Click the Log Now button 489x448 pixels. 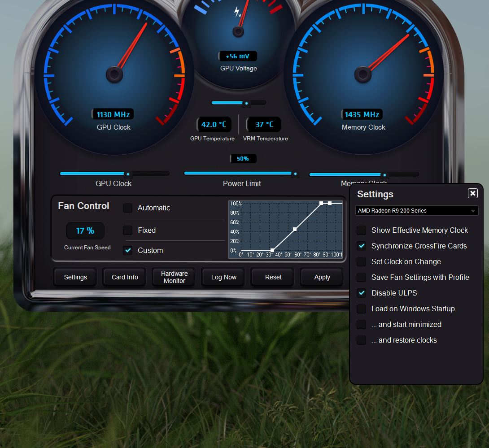pyautogui.click(x=223, y=277)
